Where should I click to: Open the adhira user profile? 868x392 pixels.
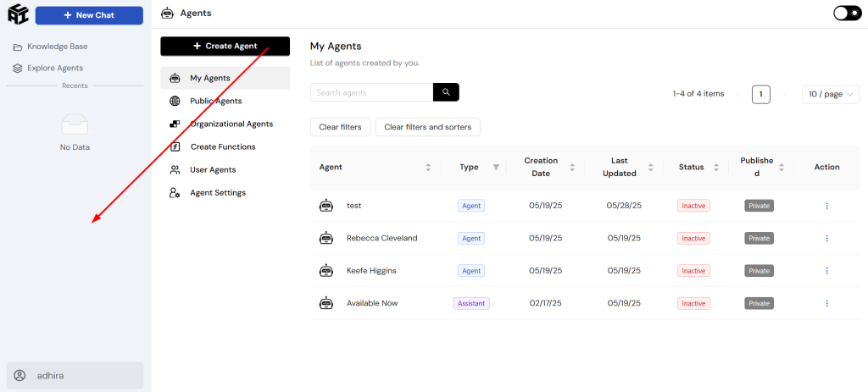[75, 375]
